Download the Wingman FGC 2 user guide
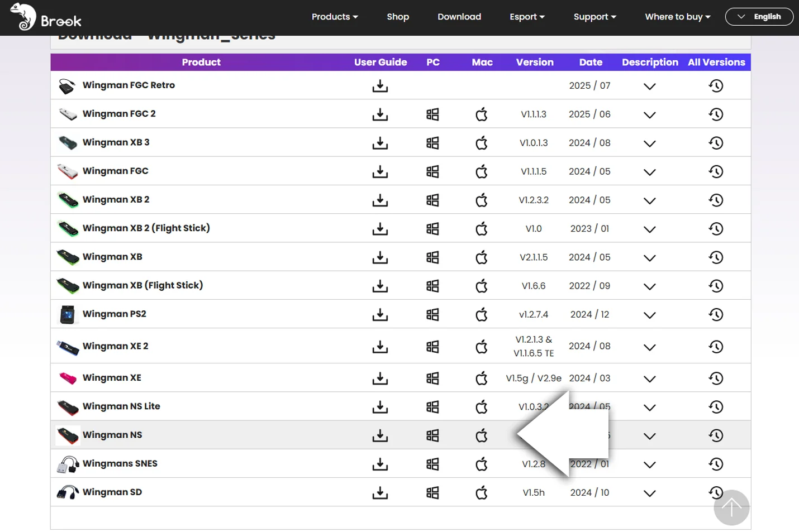799x532 pixels. pyautogui.click(x=380, y=114)
